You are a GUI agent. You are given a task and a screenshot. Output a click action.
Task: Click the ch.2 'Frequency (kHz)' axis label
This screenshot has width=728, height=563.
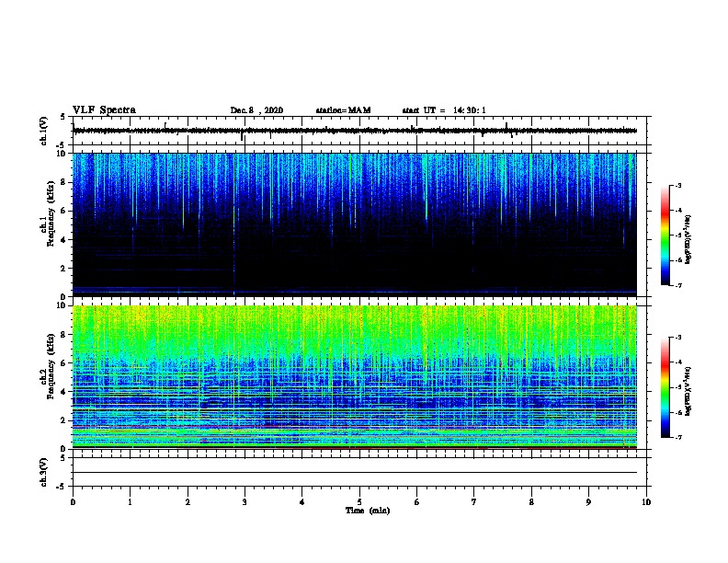coord(51,366)
